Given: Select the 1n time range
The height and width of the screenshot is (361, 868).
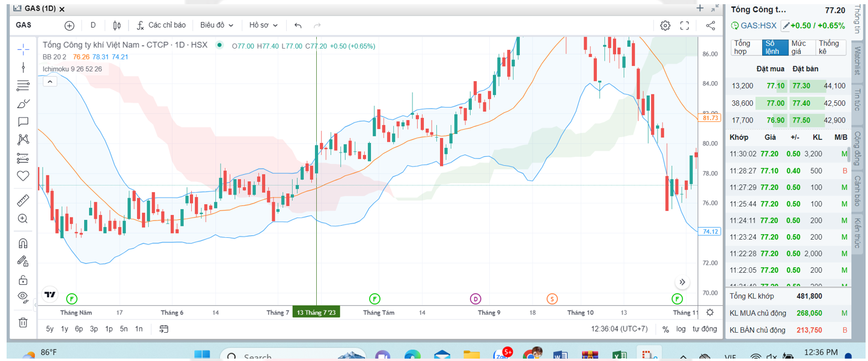Looking at the screenshot, I should 139,329.
